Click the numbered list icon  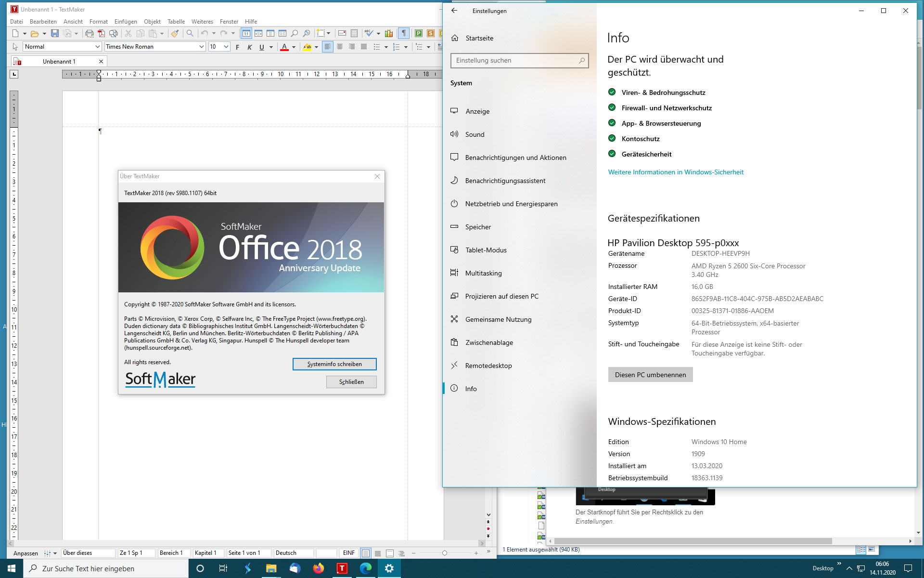[x=397, y=47]
